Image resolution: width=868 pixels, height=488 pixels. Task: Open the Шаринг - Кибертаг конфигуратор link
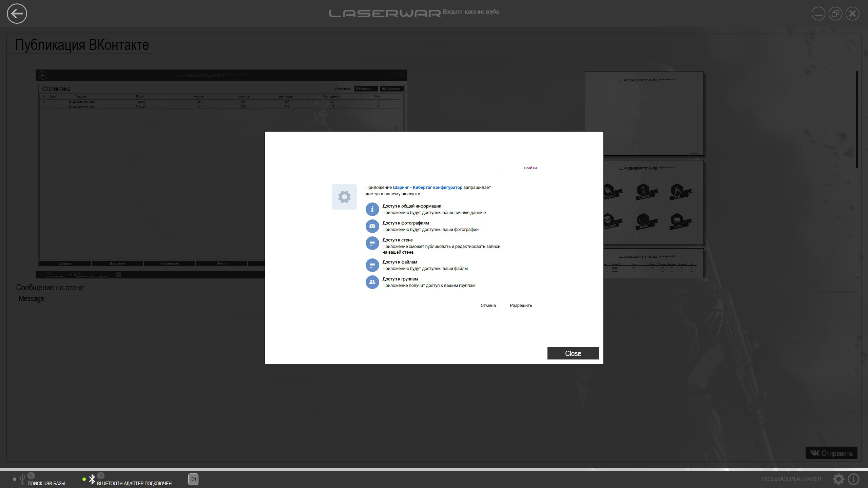(x=427, y=188)
